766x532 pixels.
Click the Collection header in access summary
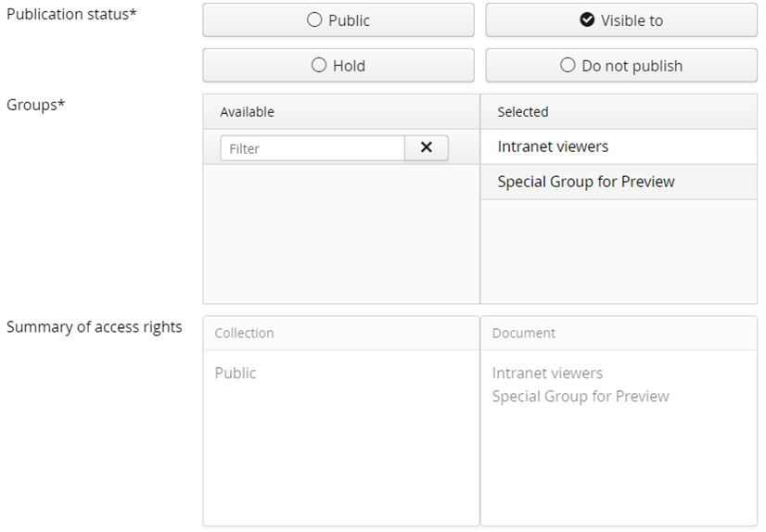pos(244,333)
